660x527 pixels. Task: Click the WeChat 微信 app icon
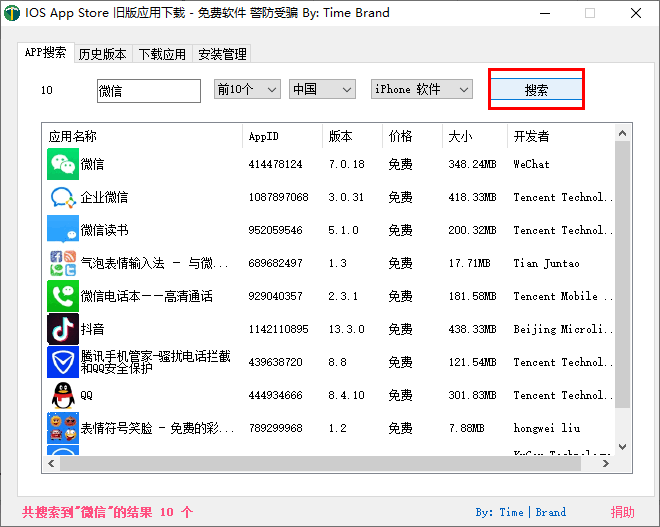click(63, 164)
